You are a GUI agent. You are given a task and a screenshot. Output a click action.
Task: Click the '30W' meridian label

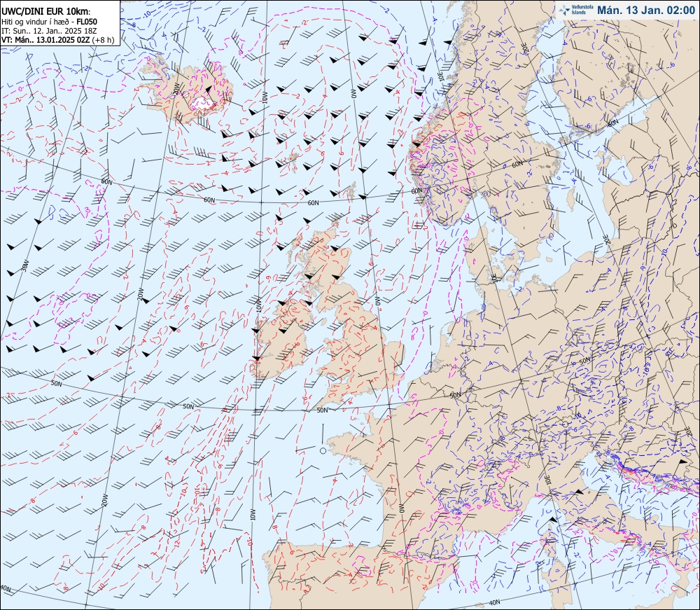click(25, 265)
